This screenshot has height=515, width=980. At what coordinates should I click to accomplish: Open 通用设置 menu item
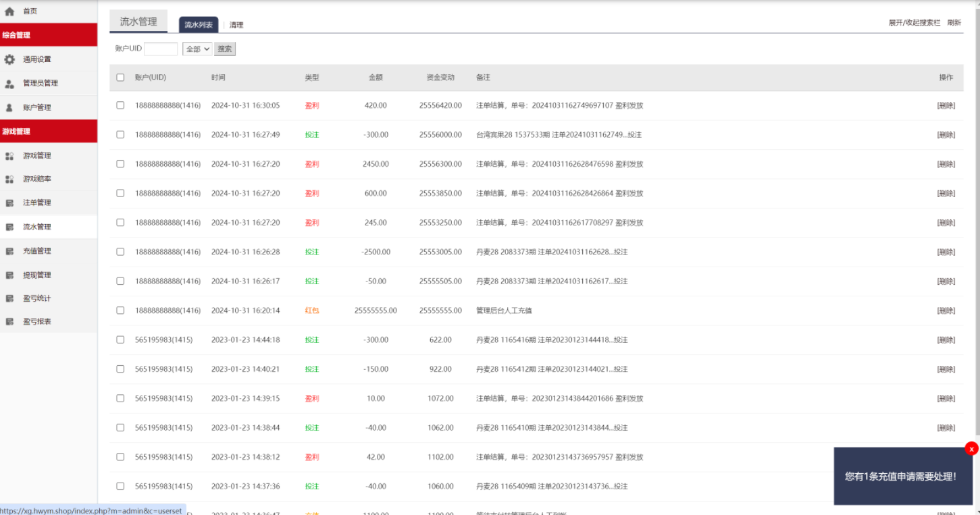tap(37, 59)
